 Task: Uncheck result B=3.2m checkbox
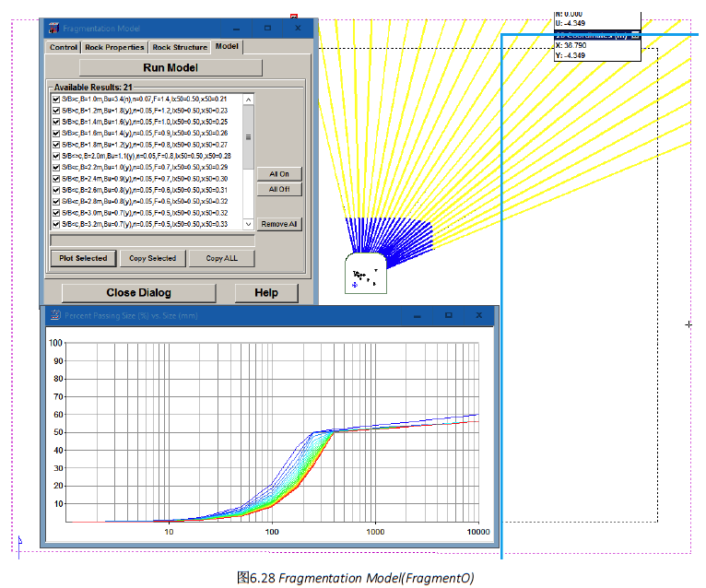coord(56,224)
